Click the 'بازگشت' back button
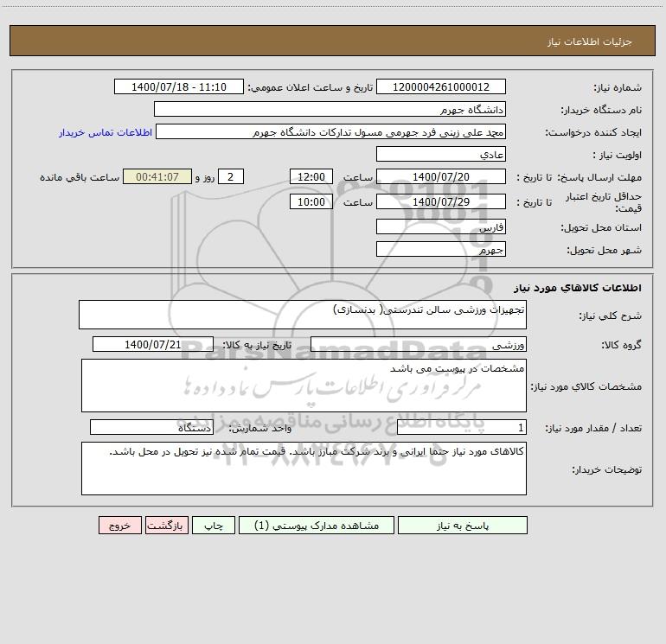The width and height of the screenshot is (666, 644). tap(166, 526)
